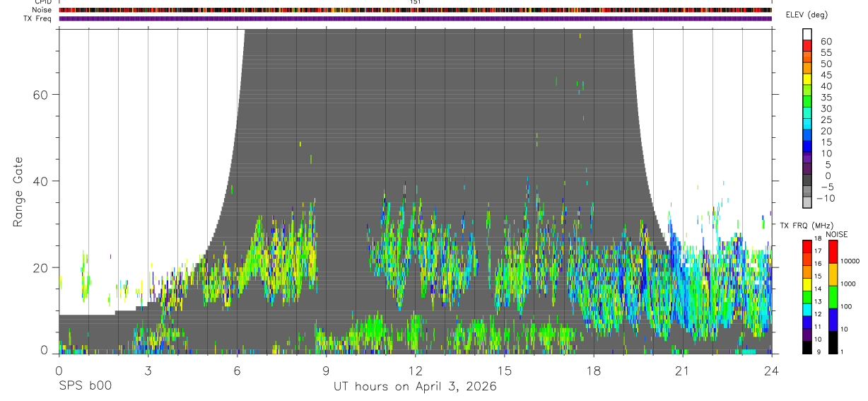The width and height of the screenshot is (868, 401).
Task: Click the '35' label on ELEV colorbar
Action: 826,98
